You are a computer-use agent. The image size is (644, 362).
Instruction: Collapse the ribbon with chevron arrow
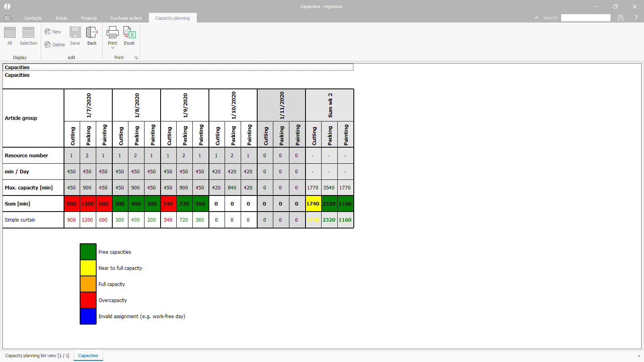(536, 18)
